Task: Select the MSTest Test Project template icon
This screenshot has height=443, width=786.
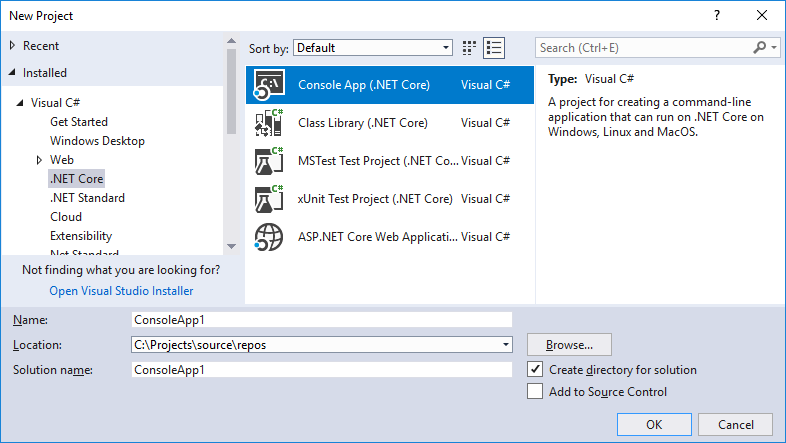Action: pos(269,161)
